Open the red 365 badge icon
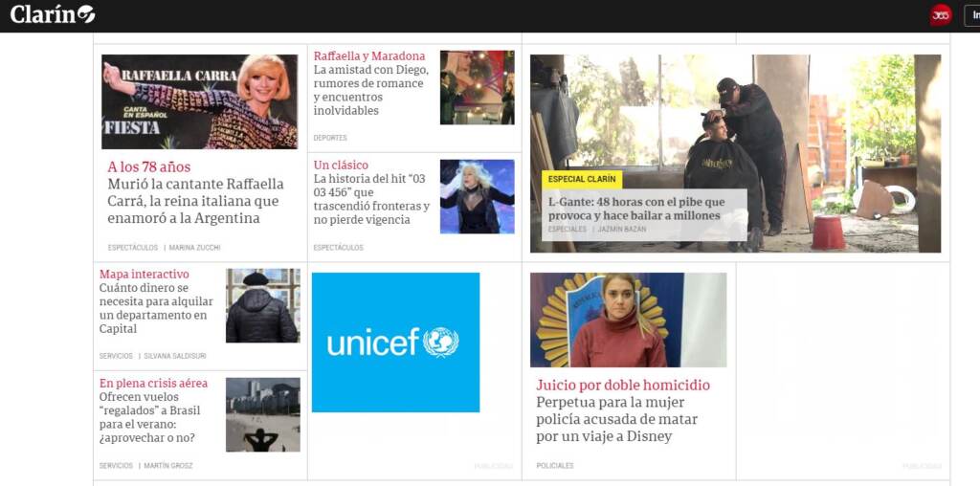 click(941, 15)
